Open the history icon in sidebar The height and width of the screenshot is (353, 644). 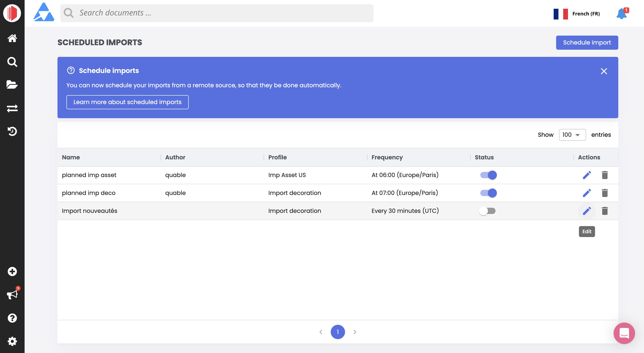click(12, 131)
